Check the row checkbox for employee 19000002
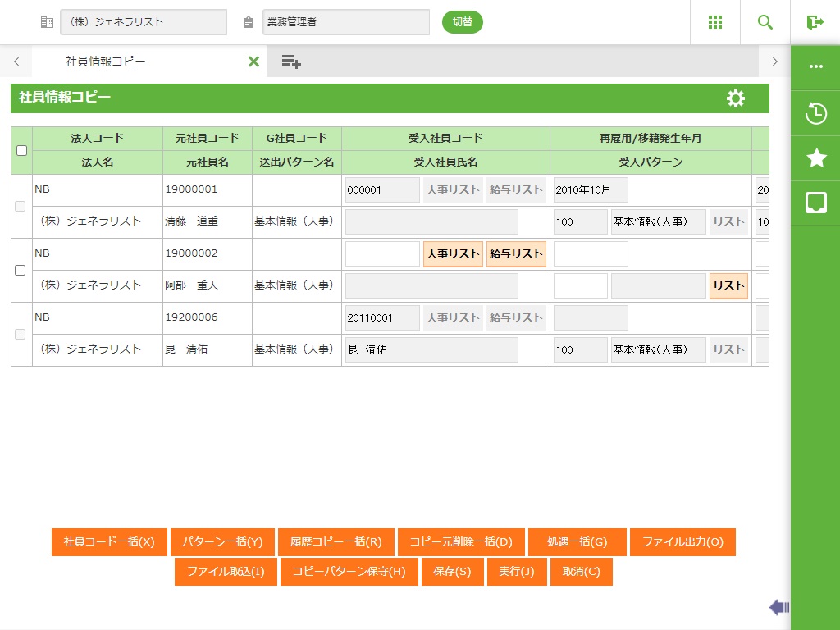 (x=22, y=270)
